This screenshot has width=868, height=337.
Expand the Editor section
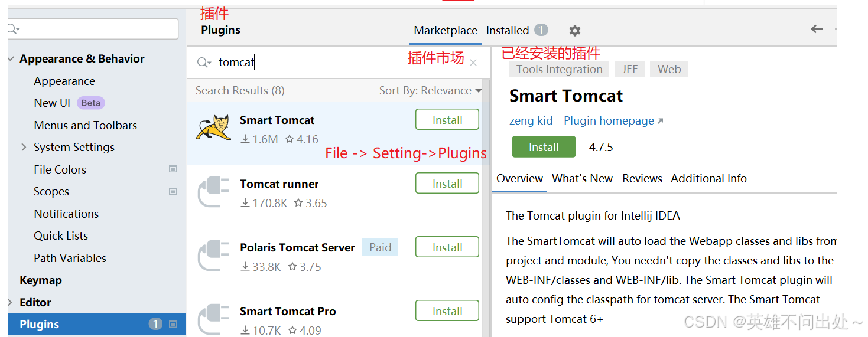(x=11, y=302)
